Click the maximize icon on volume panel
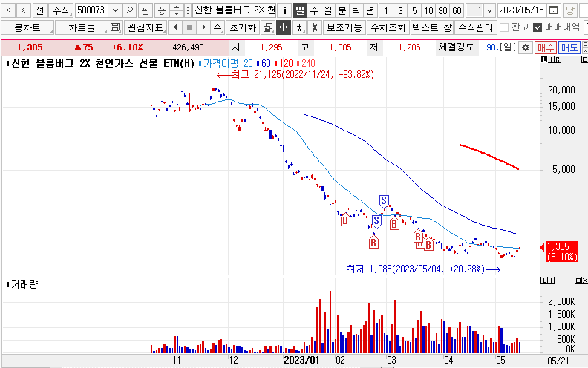Screen dimensions: 588x368 pos(578,280)
